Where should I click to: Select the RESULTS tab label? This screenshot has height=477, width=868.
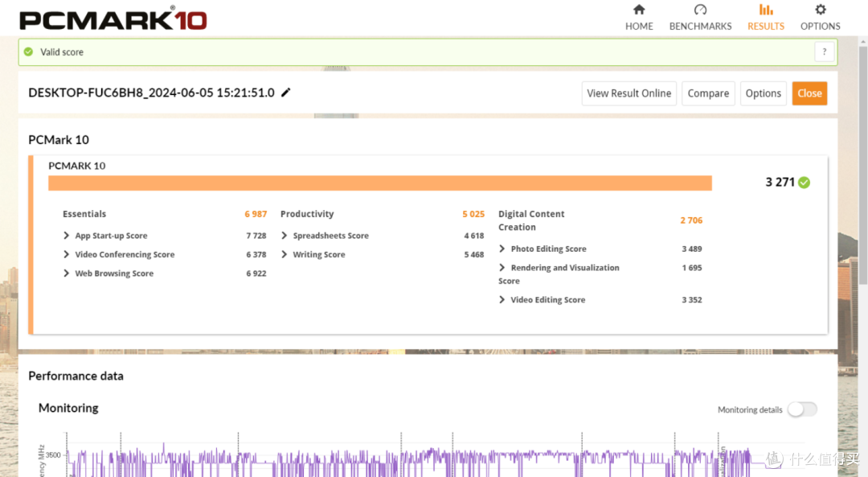766,26
